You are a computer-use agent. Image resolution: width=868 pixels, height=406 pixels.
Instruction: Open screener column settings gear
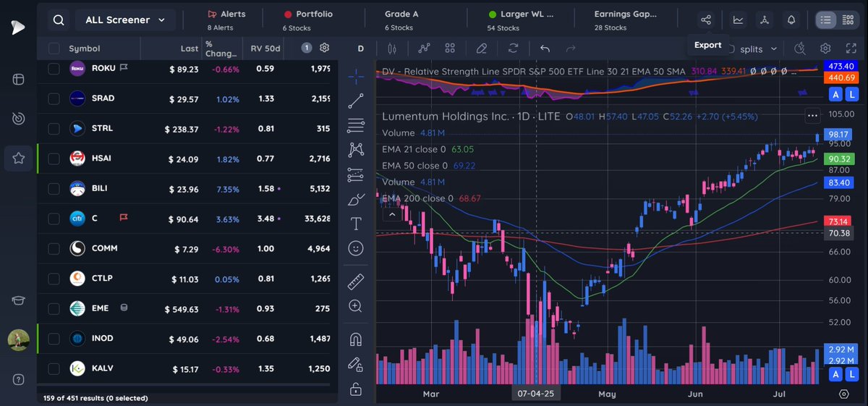325,48
